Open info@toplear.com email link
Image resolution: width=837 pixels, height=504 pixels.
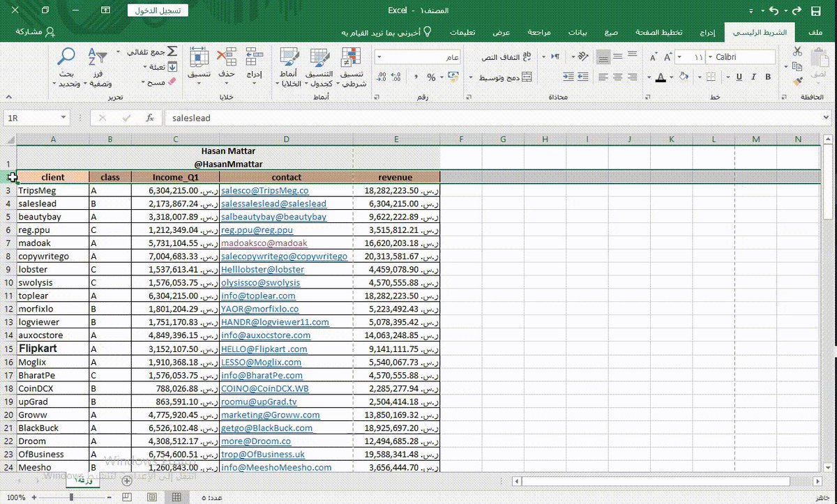(x=258, y=296)
